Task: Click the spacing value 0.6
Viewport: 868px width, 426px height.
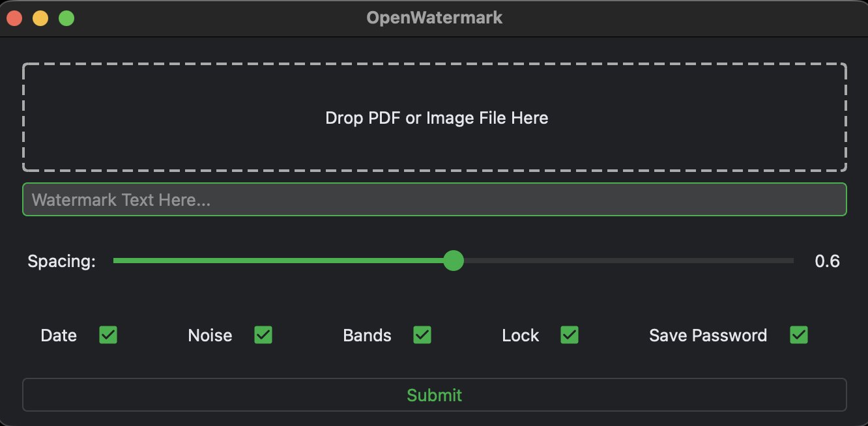Action: [x=827, y=261]
